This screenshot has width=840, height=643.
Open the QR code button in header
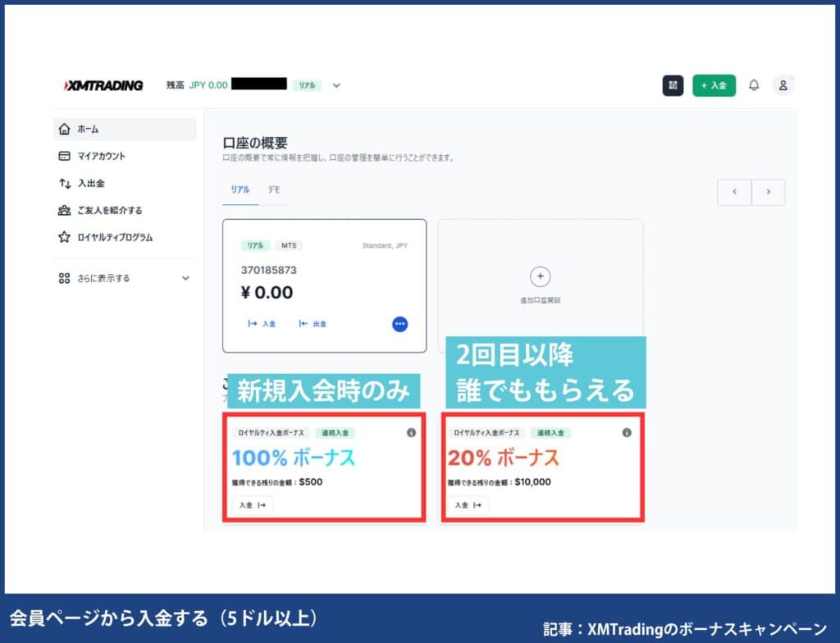pos(673,85)
